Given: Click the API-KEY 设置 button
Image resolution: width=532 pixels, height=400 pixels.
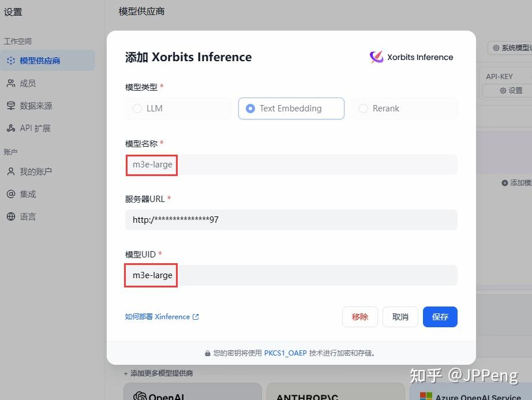Looking at the screenshot, I should [x=511, y=91].
